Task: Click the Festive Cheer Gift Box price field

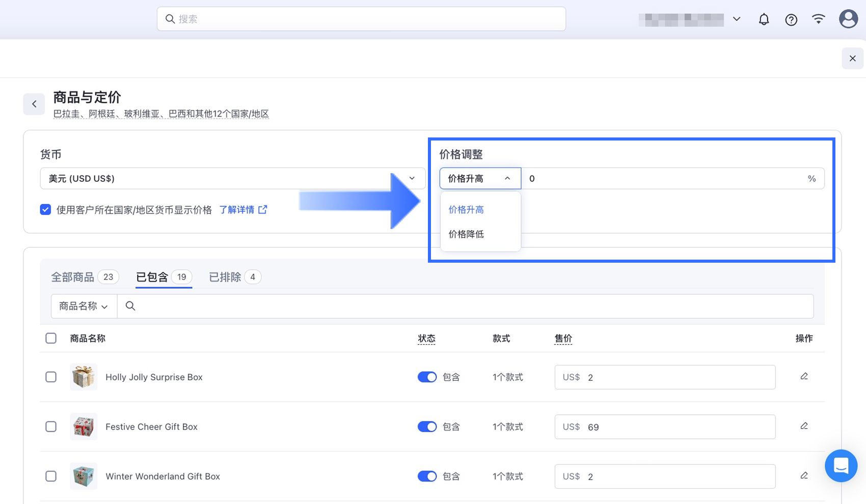Action: coord(665,427)
